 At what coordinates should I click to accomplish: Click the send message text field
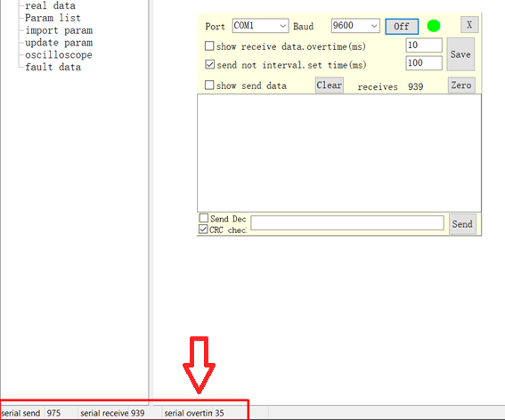(x=347, y=222)
